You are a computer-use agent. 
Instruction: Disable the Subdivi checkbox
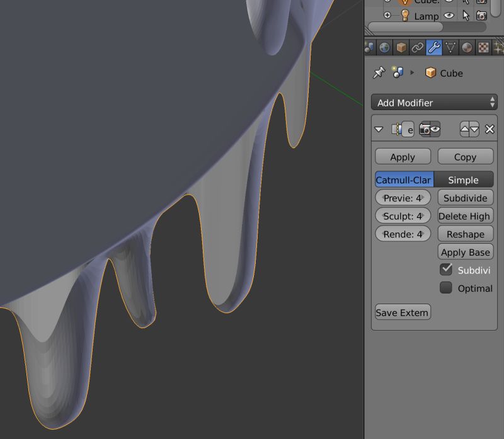pos(446,270)
